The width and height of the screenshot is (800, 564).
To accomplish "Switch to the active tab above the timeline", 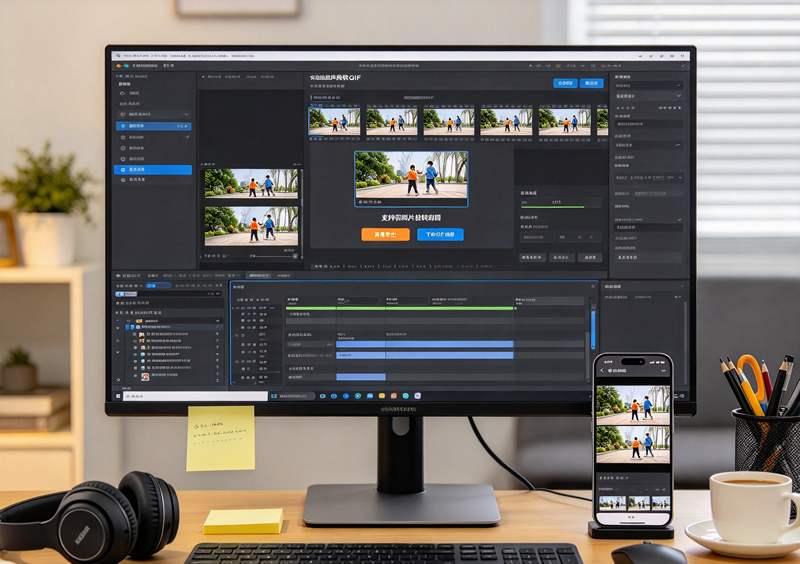I will [259, 275].
